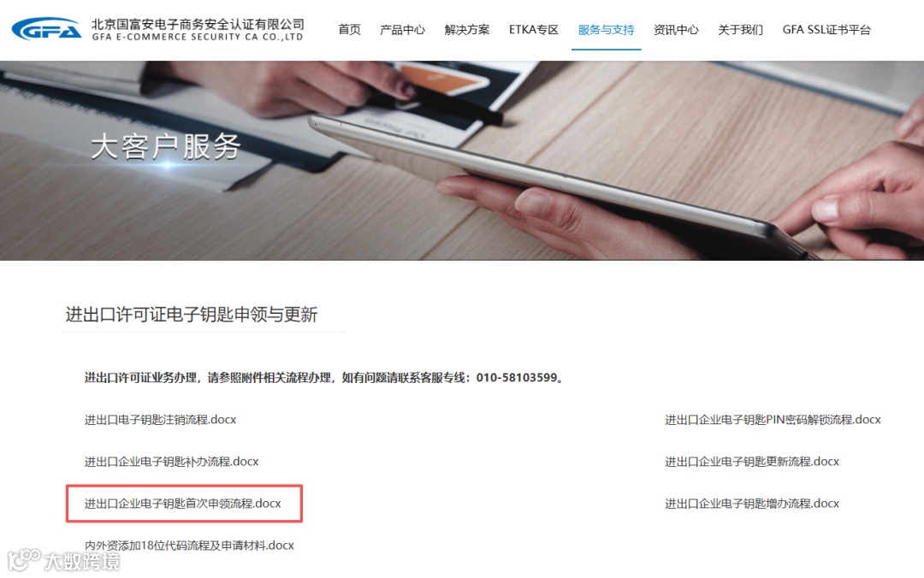This screenshot has width=924, height=578.
Task: Open the ETKA专区 section
Action: click(533, 29)
